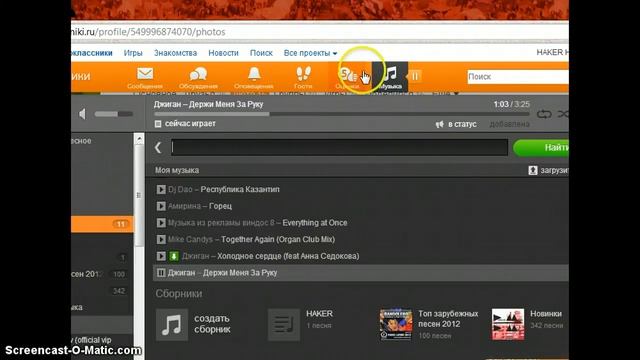
Task: Click the 'в статус' megaphone link
Action: pyautogui.click(x=456, y=124)
